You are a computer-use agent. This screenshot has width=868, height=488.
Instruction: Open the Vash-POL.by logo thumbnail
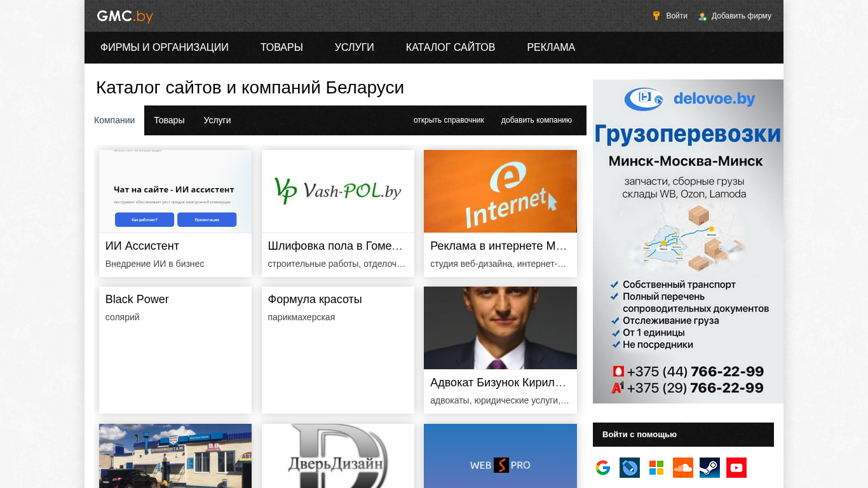coord(338,191)
